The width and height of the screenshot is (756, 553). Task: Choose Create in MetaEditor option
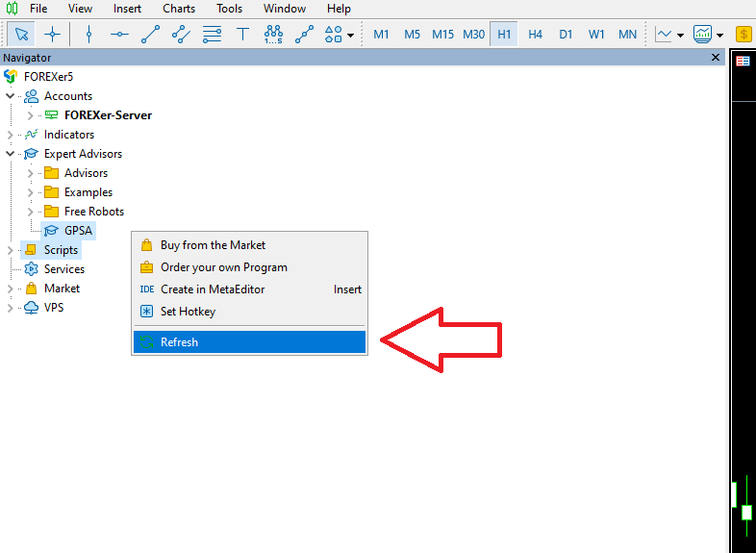click(x=213, y=289)
